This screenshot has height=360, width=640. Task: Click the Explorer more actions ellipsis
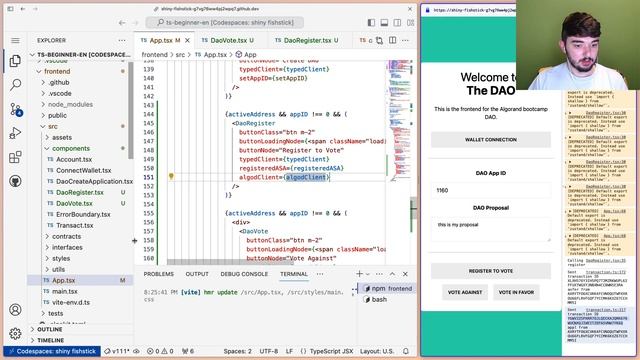(122, 40)
